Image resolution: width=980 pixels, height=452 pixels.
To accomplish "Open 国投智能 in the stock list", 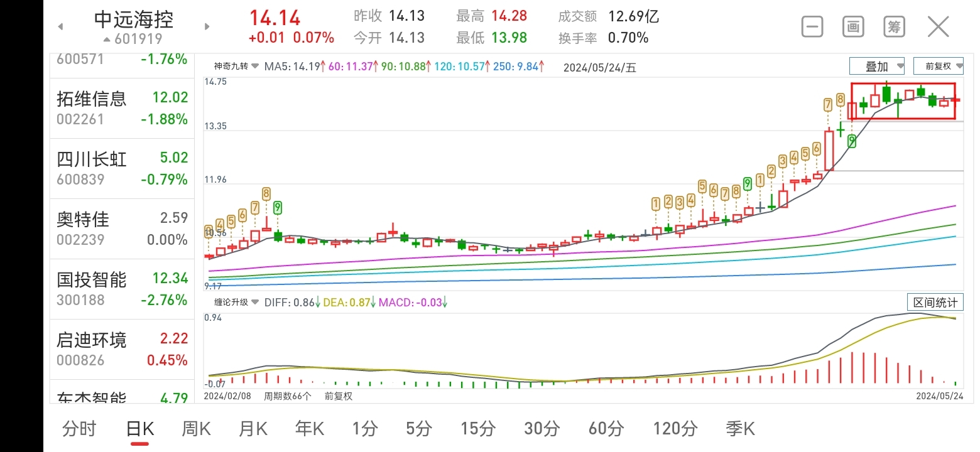I will 122,289.
